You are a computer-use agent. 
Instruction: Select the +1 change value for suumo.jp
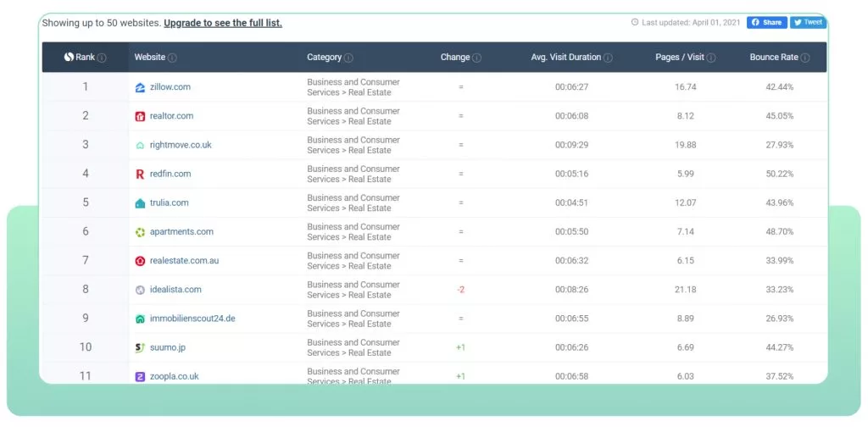pyautogui.click(x=460, y=347)
